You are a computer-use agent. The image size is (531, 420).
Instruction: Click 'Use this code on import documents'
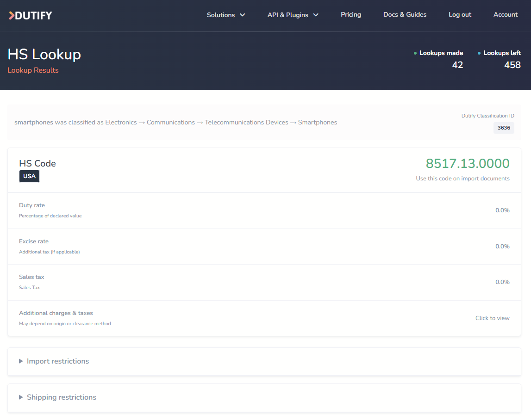tap(462, 179)
